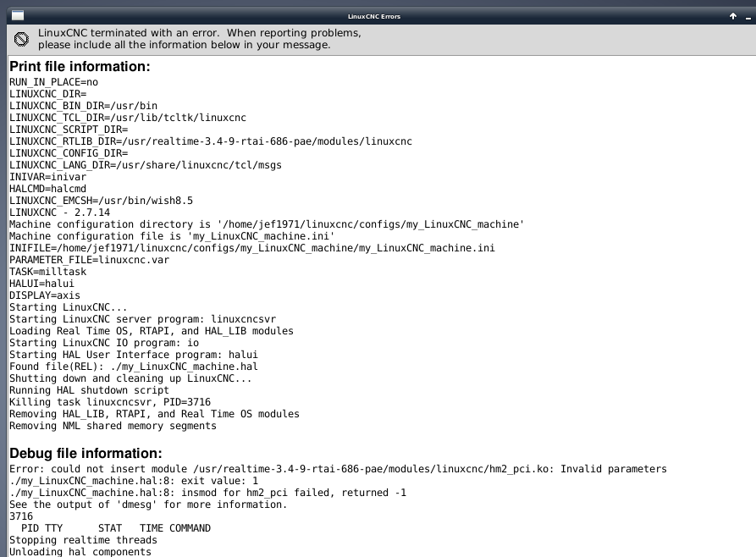Click the 'LinuxCNC terminated with an error' message
Image resolution: width=756 pixels, height=557 pixels.
tap(200, 33)
